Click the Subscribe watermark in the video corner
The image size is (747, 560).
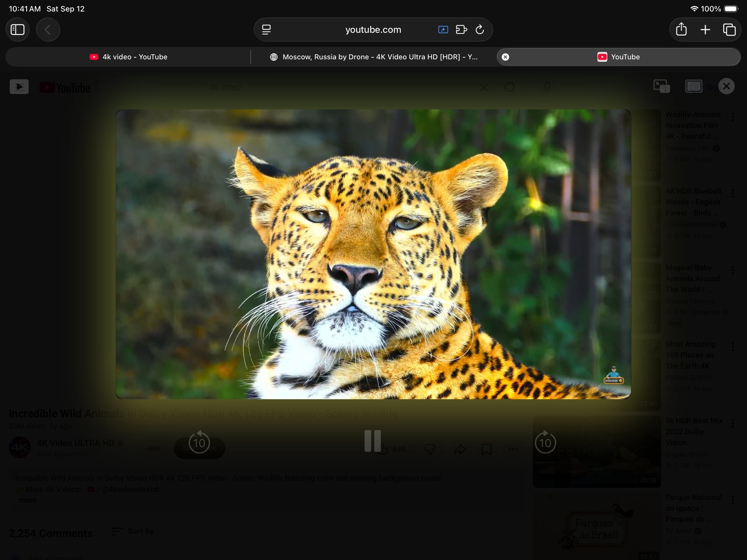tap(614, 376)
